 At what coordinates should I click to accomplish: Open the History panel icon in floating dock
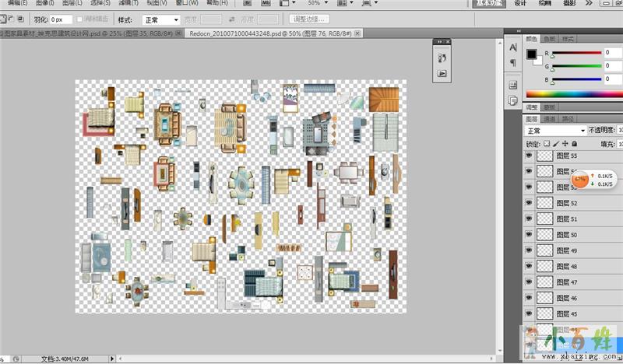pos(442,58)
